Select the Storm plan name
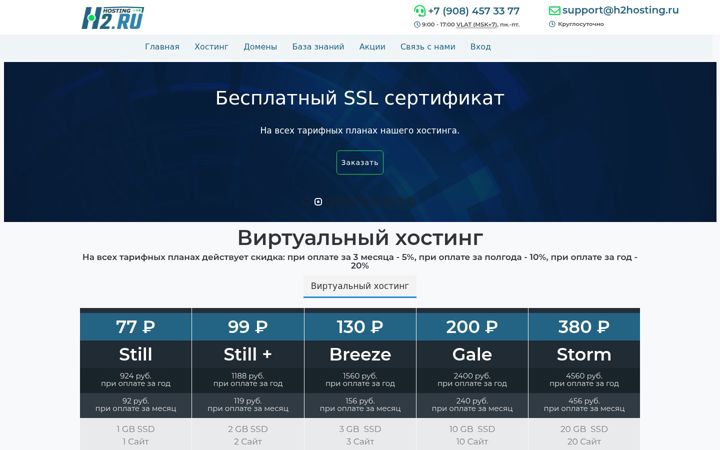 coord(584,354)
